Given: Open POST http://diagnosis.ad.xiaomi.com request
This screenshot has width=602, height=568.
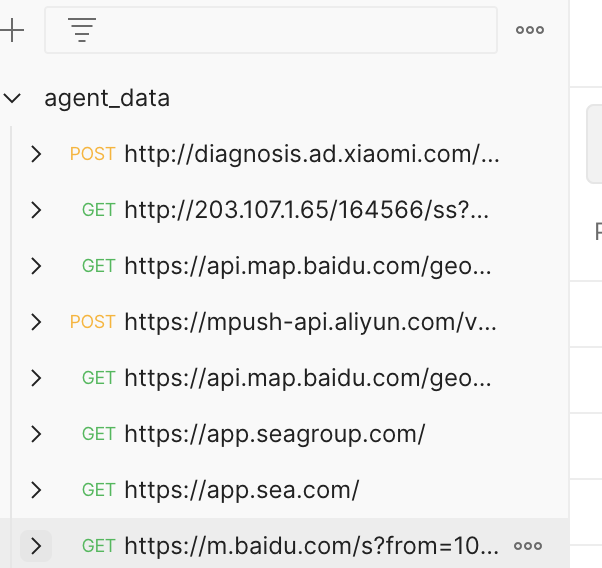Looking at the screenshot, I should [x=311, y=154].
